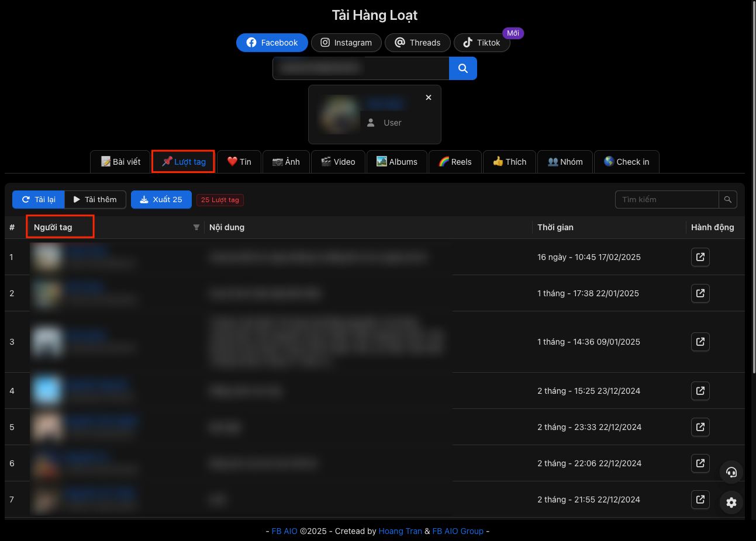Screen dimensions: 756x541
Task: Open the Check in tab
Action: 627,162
